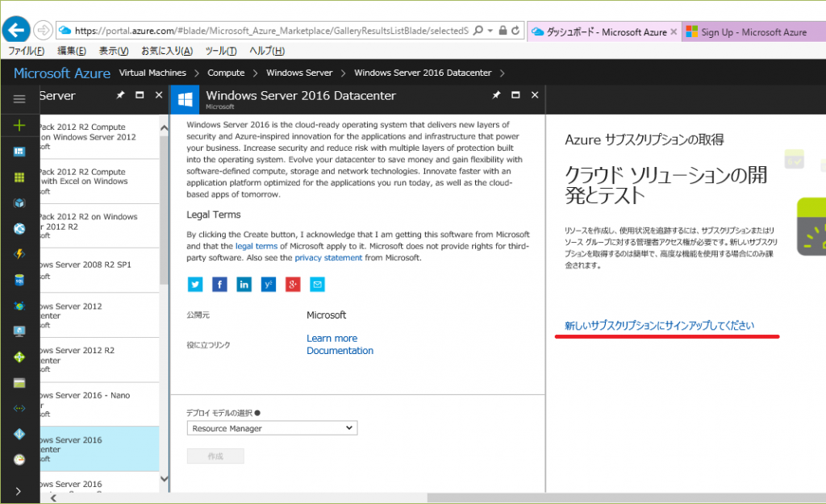Viewport: 826px width, 504px height.
Task: Expand breadcrumb chevron after Windows Server 2016 Datacenter
Action: coord(502,73)
